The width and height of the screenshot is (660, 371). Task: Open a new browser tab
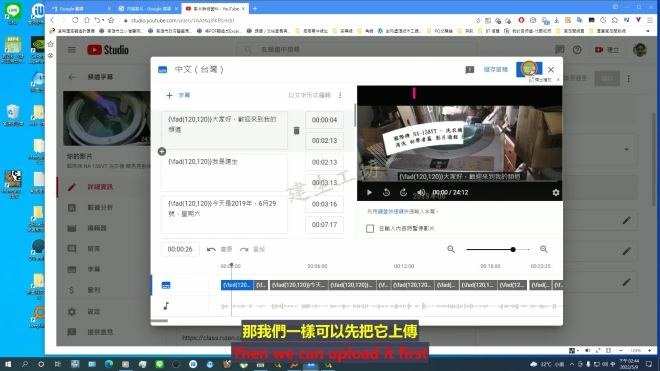point(255,8)
